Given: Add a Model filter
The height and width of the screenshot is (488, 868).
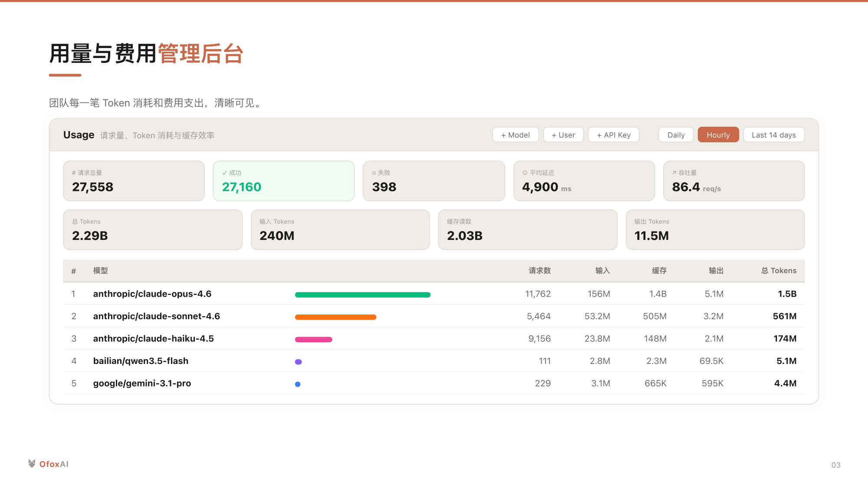Looking at the screenshot, I should click(515, 135).
